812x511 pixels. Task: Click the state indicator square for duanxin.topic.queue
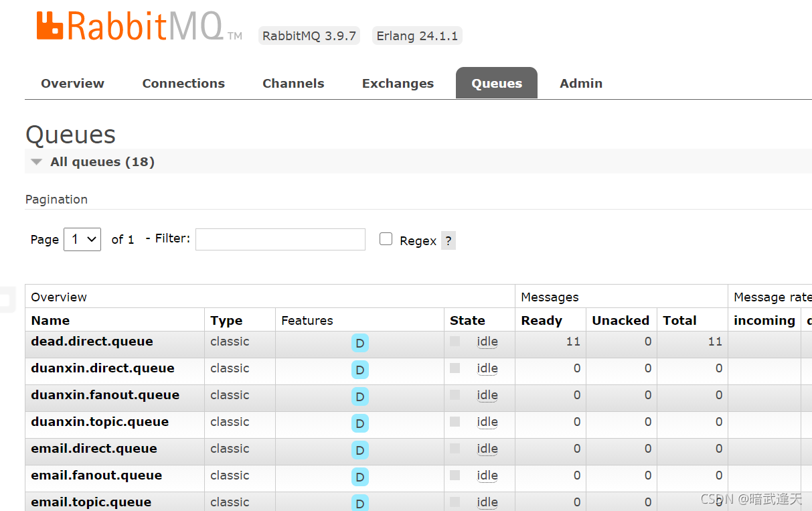coord(455,421)
